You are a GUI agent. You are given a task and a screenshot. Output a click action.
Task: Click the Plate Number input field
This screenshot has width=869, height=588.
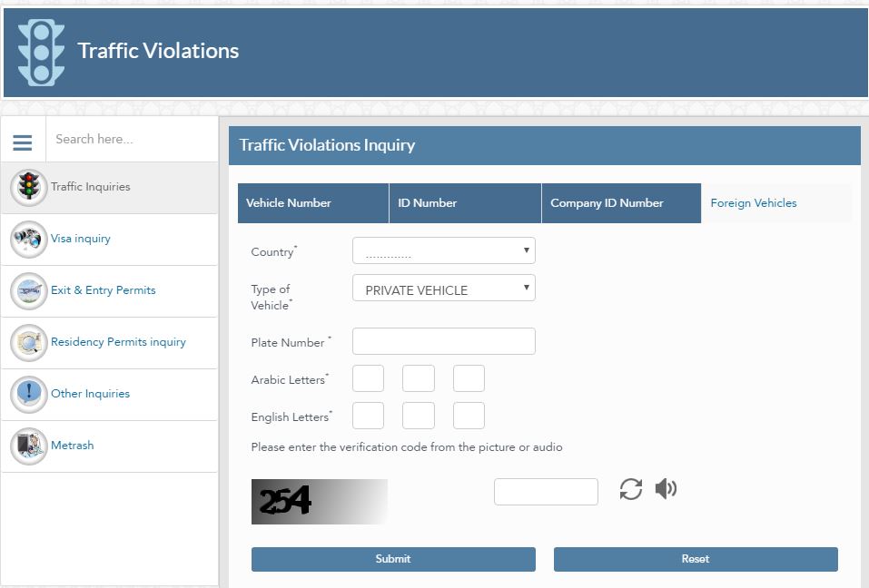pos(443,342)
